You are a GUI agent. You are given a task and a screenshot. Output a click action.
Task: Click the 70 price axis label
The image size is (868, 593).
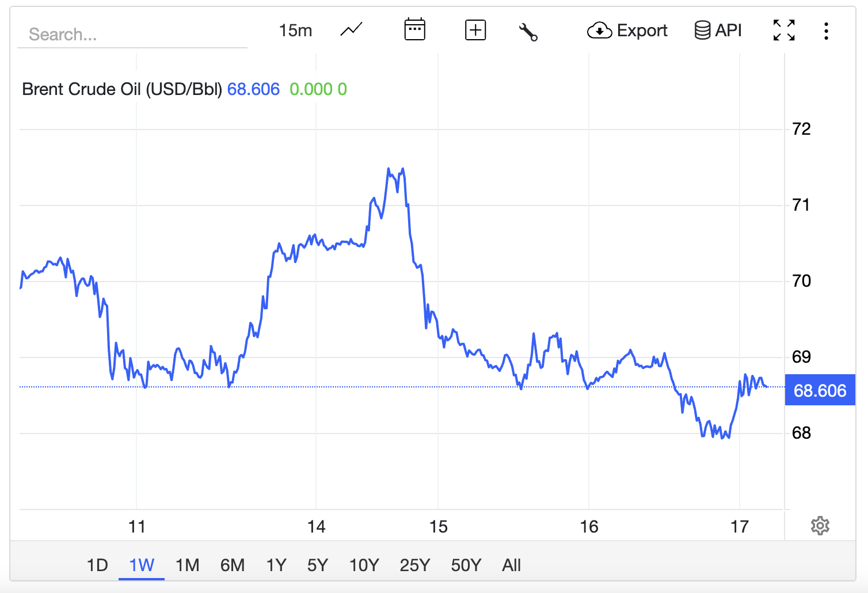[x=801, y=281]
